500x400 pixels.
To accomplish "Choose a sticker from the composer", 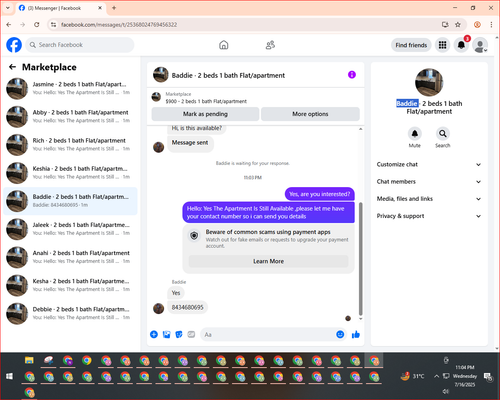I will 179,334.
